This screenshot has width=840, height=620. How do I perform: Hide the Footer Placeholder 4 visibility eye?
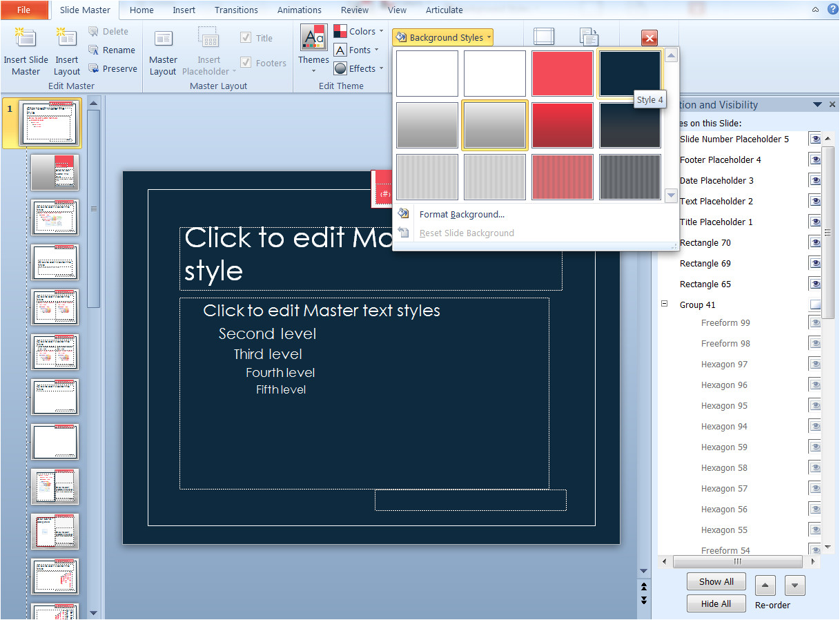(x=815, y=159)
